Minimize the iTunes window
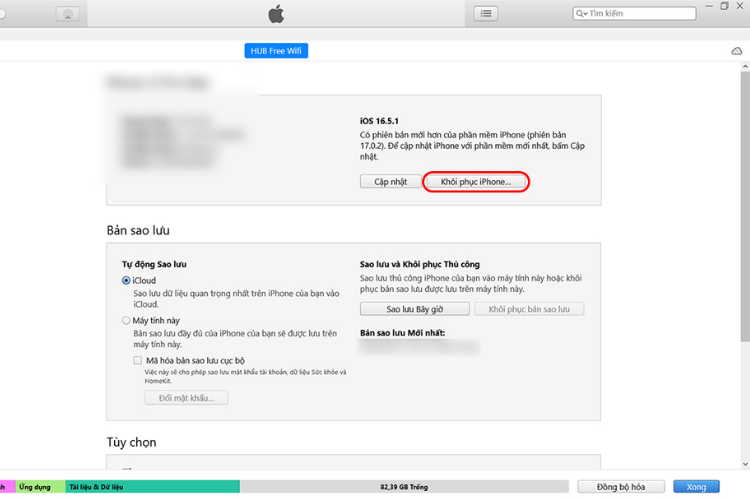This screenshot has width=750, height=500. (x=709, y=6)
